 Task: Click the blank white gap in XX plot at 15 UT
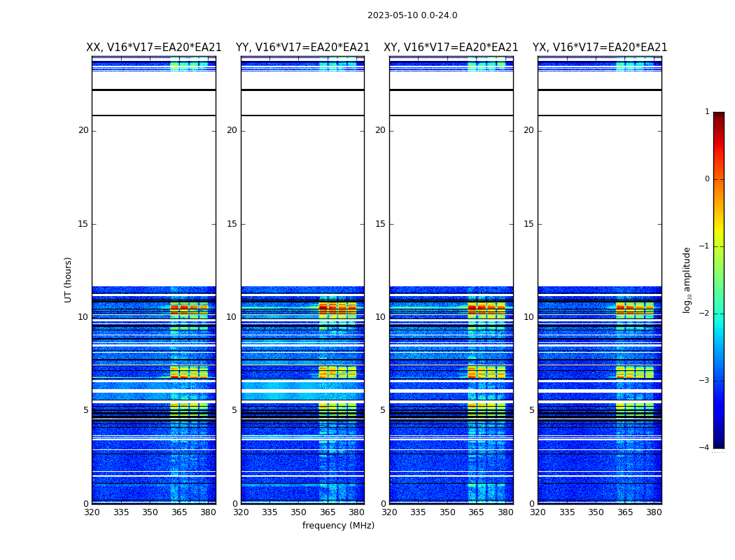pyautogui.click(x=154, y=224)
